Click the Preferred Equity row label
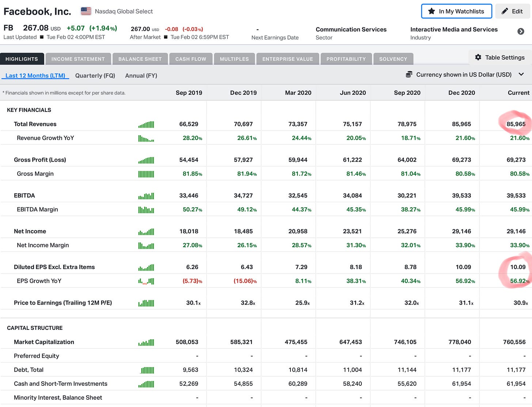This screenshot has height=407, width=532. click(37, 356)
